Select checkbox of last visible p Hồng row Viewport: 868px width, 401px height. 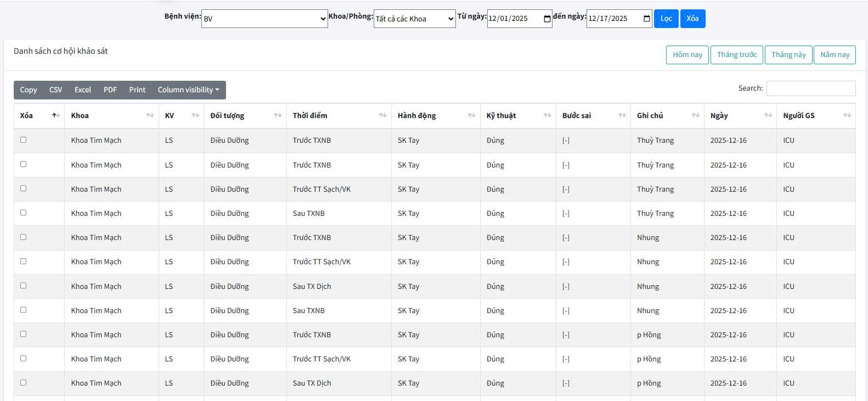pyautogui.click(x=23, y=382)
